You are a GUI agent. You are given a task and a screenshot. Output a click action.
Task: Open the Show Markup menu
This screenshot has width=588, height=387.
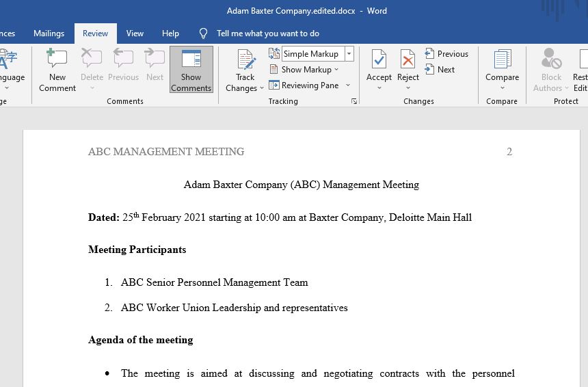click(x=304, y=70)
